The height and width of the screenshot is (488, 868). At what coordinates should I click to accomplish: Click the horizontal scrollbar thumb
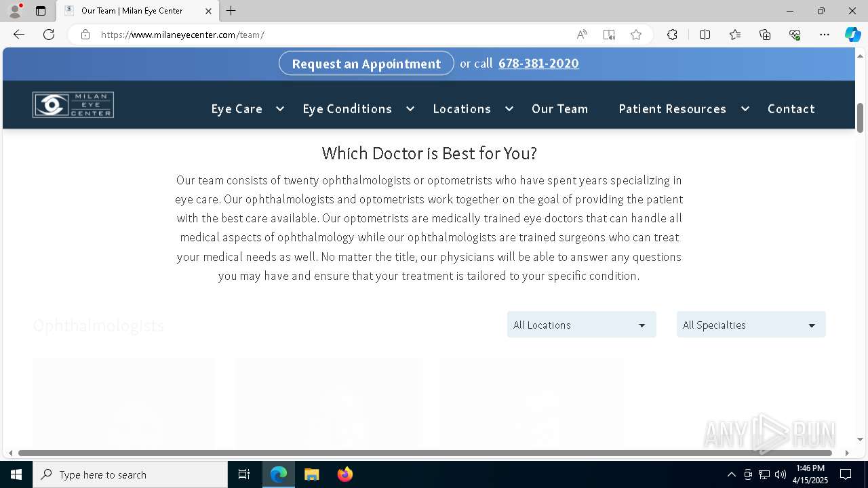point(425,453)
